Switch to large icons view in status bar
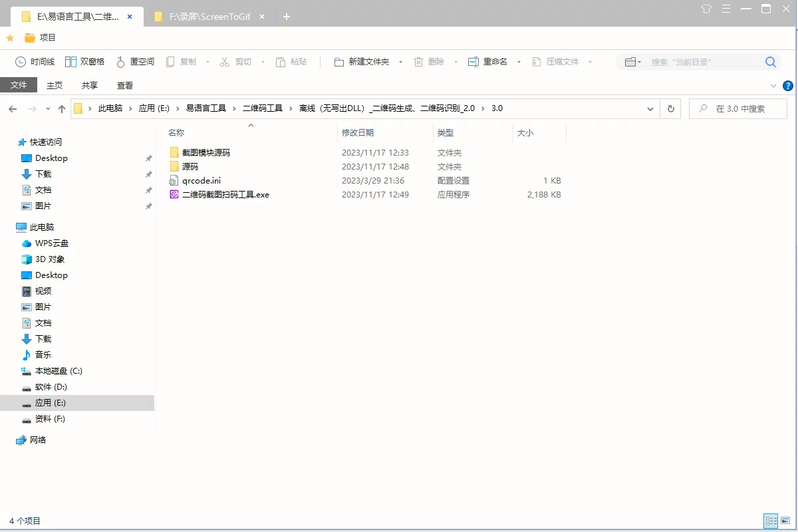This screenshot has width=798, height=532. [x=785, y=521]
